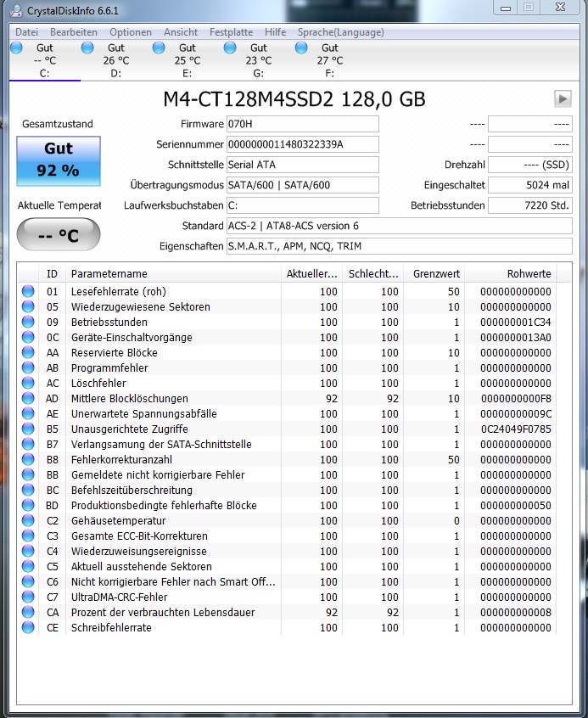This screenshot has height=718, width=588.
Task: Click the Betriebsstunden value 7220 Std.
Action: (530, 205)
